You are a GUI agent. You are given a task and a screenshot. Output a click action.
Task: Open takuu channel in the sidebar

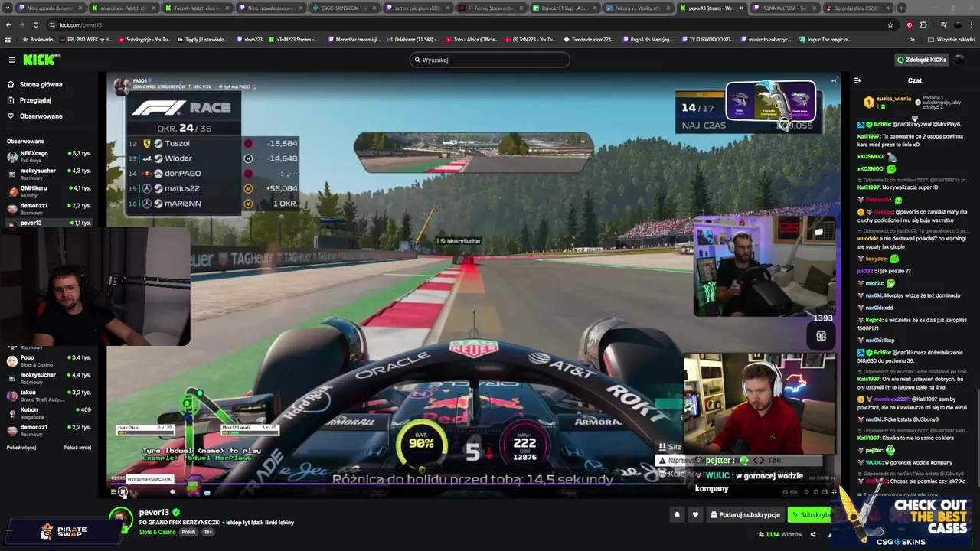[48, 396]
